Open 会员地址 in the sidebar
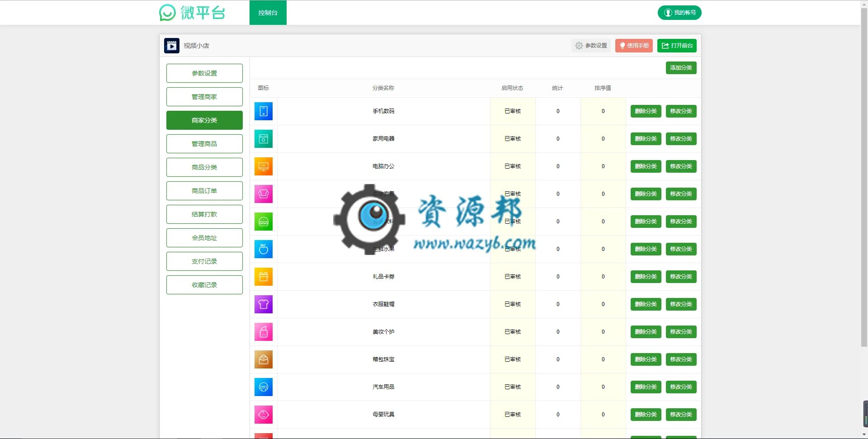Viewport: 868px width, 439px height. (x=204, y=238)
